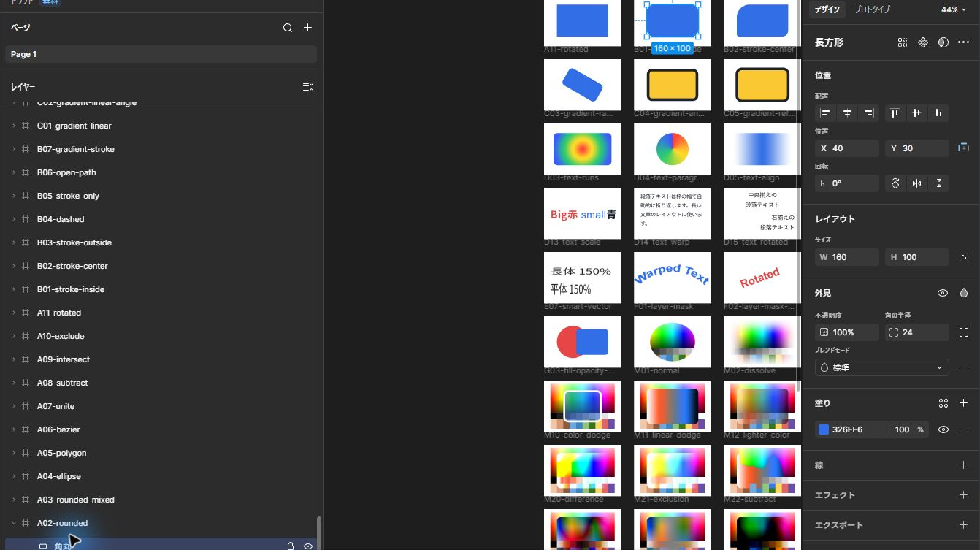Open the three-dot more actions menu
This screenshot has width=980, height=550.
click(x=963, y=42)
